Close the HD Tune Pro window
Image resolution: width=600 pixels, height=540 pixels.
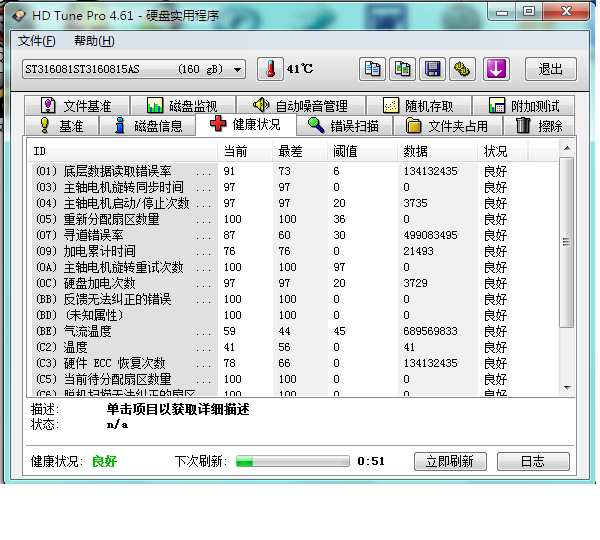(x=566, y=12)
